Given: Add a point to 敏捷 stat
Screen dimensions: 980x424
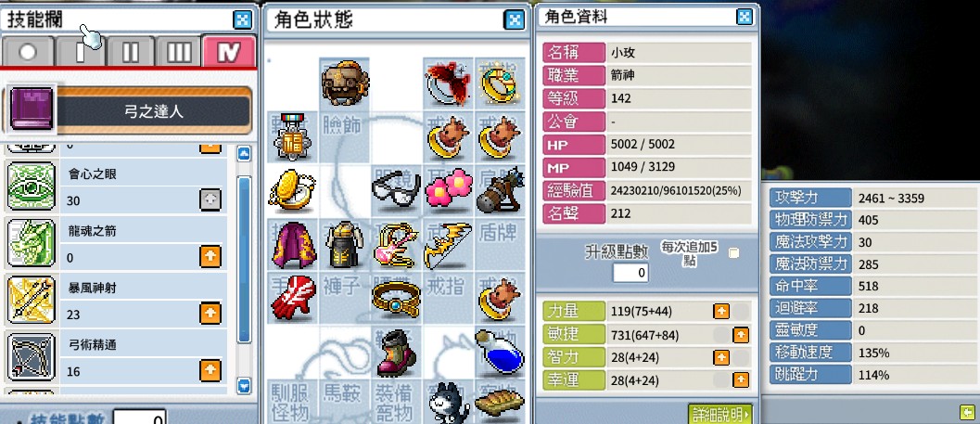Looking at the screenshot, I should 741,335.
